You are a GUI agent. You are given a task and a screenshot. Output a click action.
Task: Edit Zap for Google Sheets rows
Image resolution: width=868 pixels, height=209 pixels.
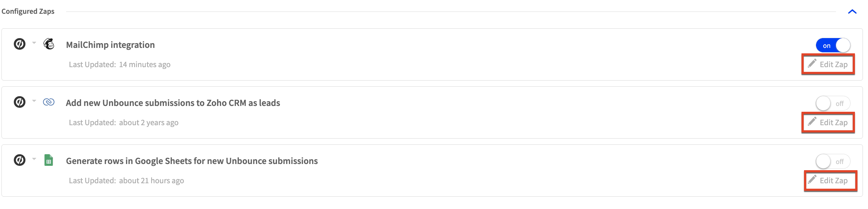[x=831, y=181]
